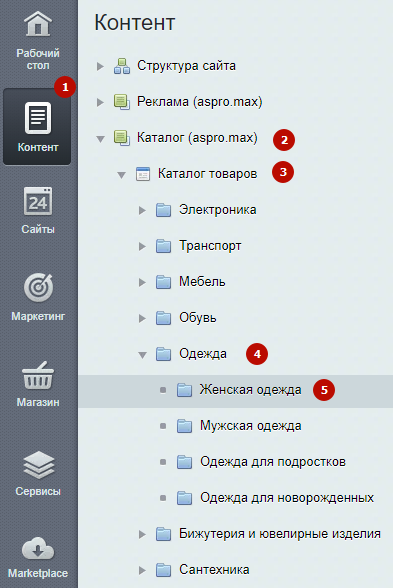
Task: Select the Транспорт section name
Action: [x=210, y=246]
